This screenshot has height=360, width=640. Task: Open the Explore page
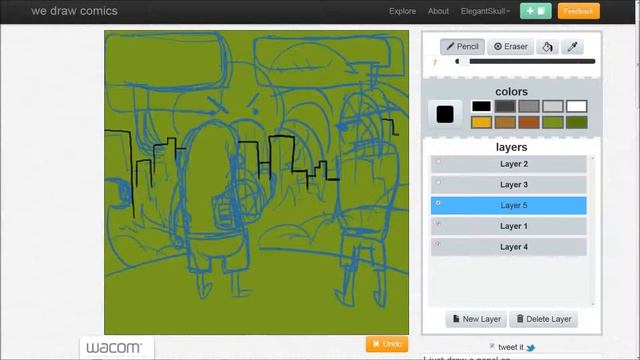[402, 11]
